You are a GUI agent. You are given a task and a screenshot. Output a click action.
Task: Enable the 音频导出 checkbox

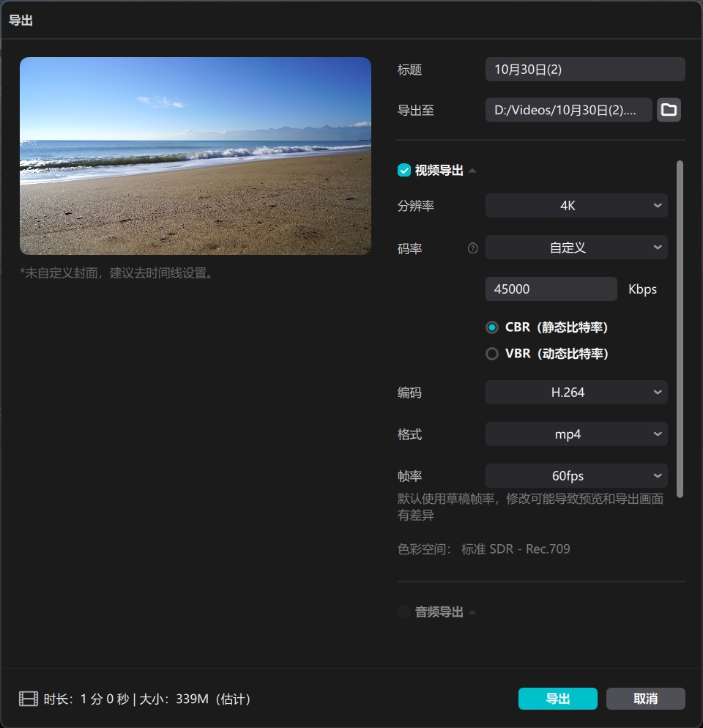coord(403,612)
